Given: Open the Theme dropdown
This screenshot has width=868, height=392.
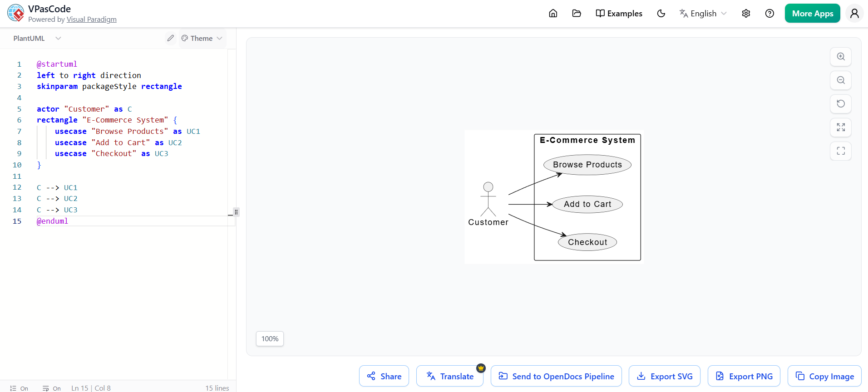Looking at the screenshot, I should tap(202, 39).
